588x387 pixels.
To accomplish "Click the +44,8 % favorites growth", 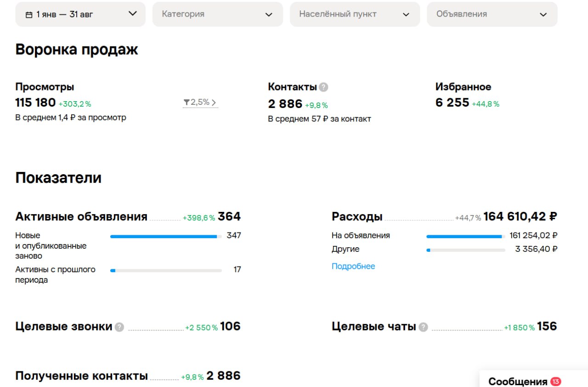I will click(486, 104).
